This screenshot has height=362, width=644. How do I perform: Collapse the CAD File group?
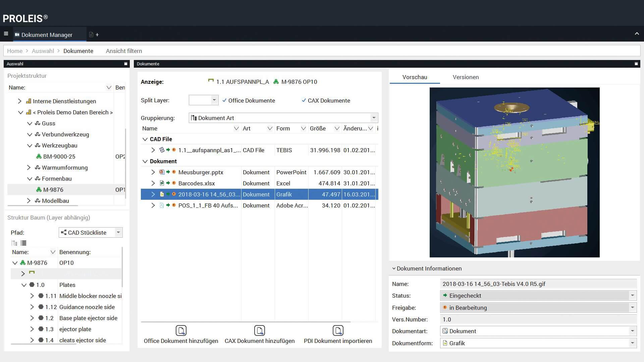(145, 139)
